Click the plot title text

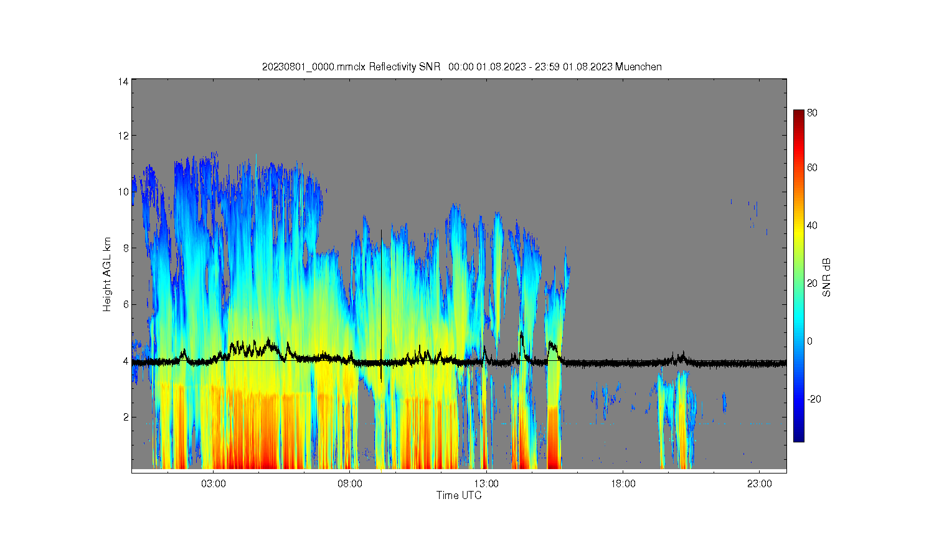click(x=461, y=67)
